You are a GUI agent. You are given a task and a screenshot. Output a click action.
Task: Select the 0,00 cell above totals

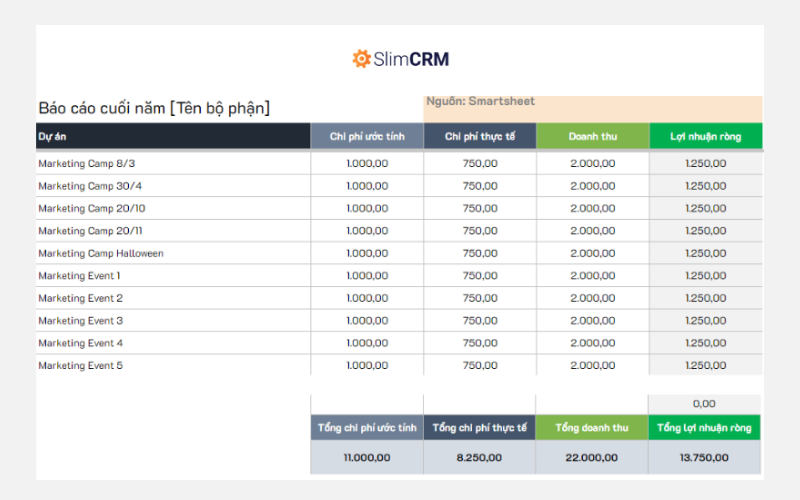(705, 404)
